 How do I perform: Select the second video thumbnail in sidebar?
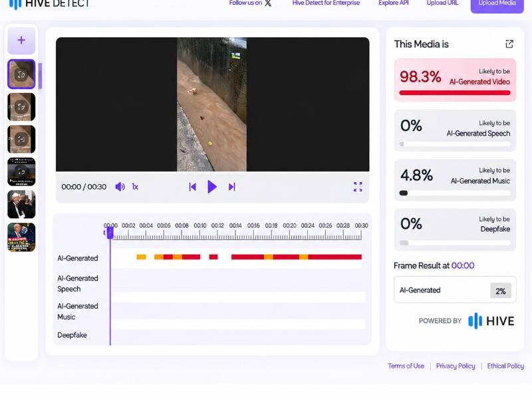[x=21, y=107]
